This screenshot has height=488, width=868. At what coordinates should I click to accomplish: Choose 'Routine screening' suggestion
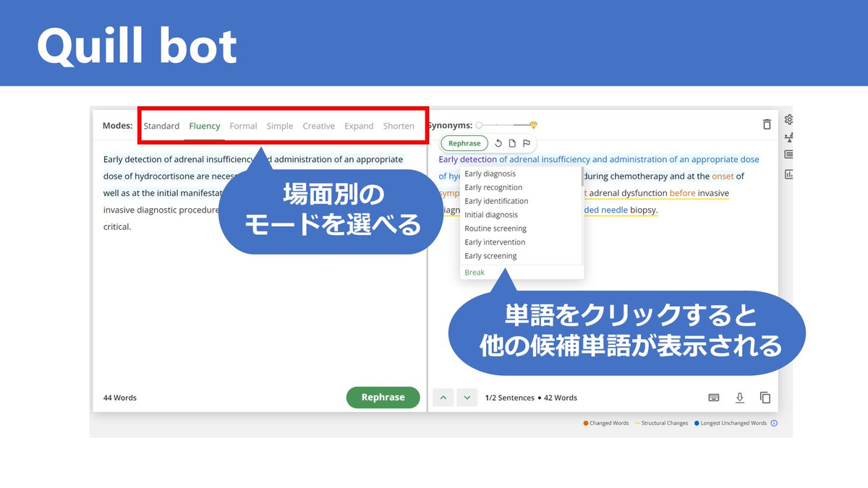[495, 228]
